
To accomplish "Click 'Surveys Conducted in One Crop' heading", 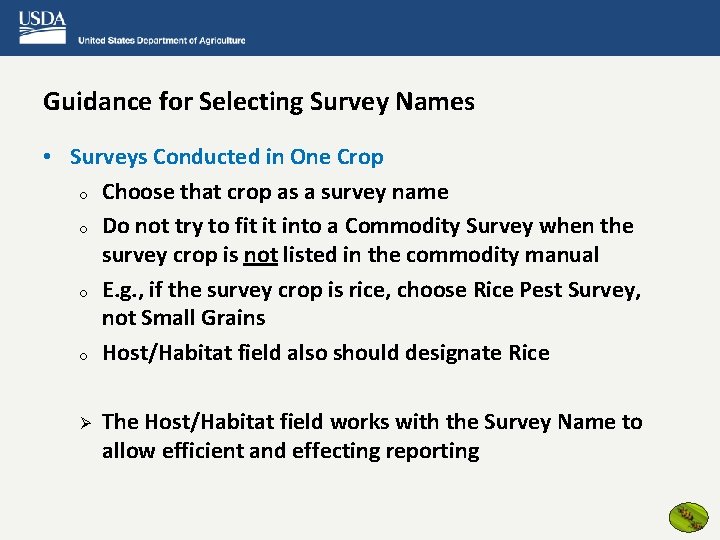I will point(226,157).
